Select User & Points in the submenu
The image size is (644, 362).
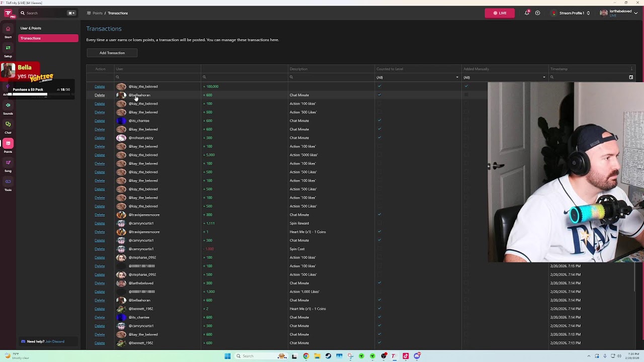point(31,28)
